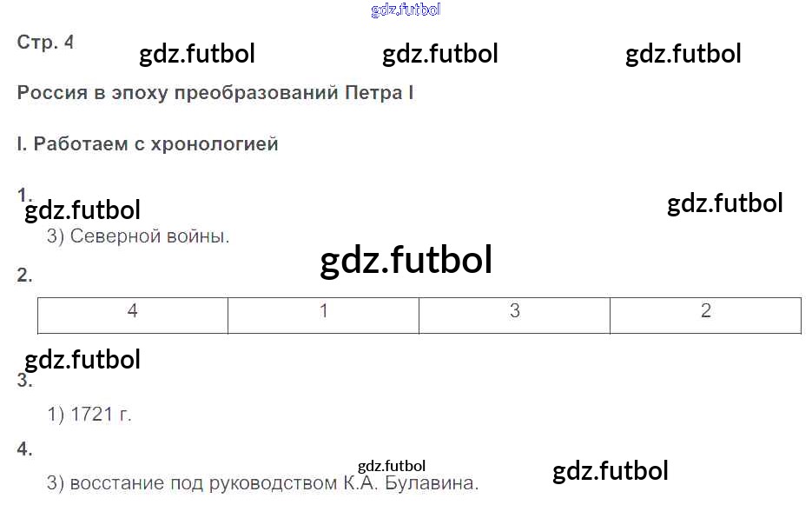Select the answer mentioning К.А. Булавина

(x=262, y=483)
